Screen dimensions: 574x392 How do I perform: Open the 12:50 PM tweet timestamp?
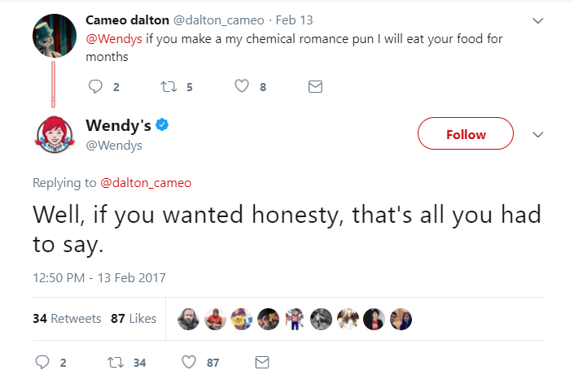99,277
